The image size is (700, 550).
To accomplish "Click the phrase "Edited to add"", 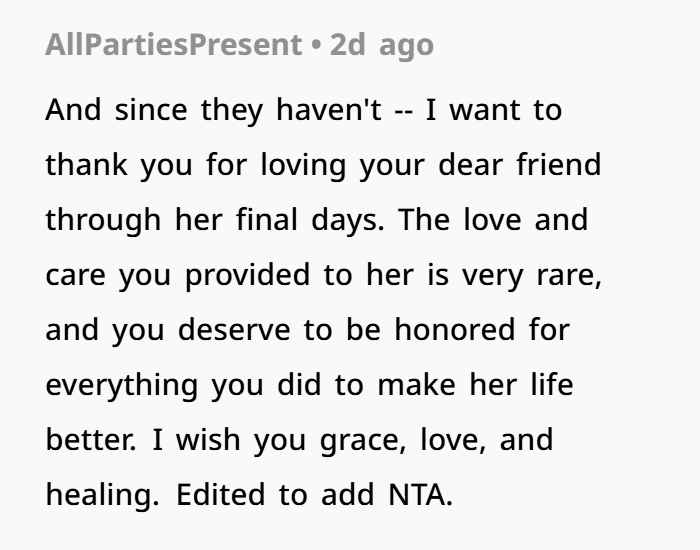I will coord(270,493).
